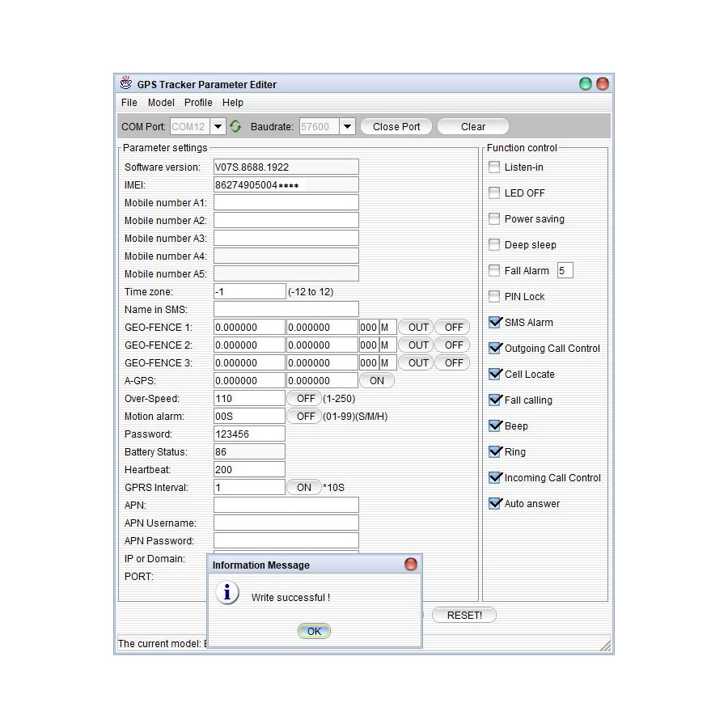
Task: Enable the Listen-in checkbox
Action: point(494,167)
